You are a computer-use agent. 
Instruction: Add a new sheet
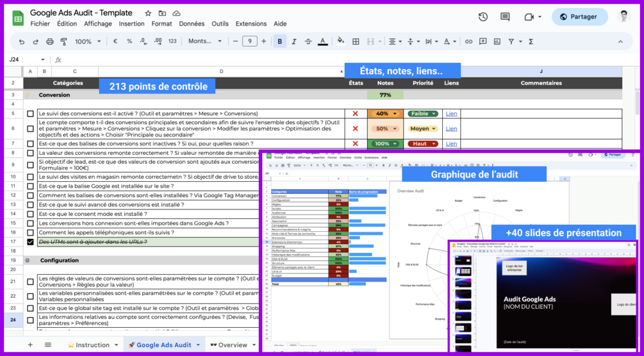(30, 344)
